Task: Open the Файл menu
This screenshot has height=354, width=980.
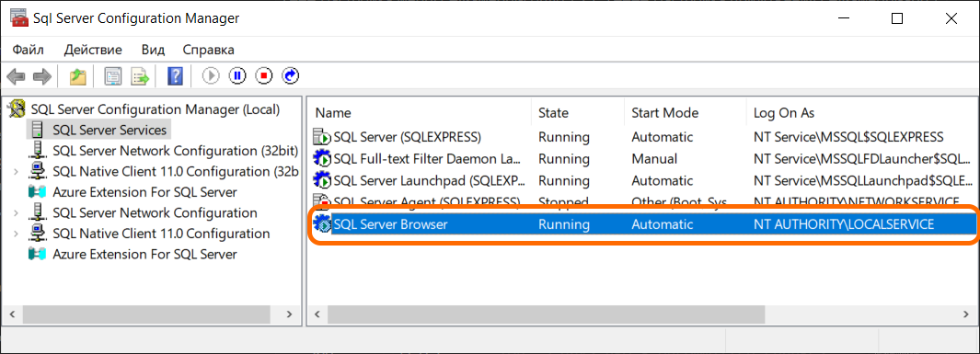Action: [x=29, y=50]
